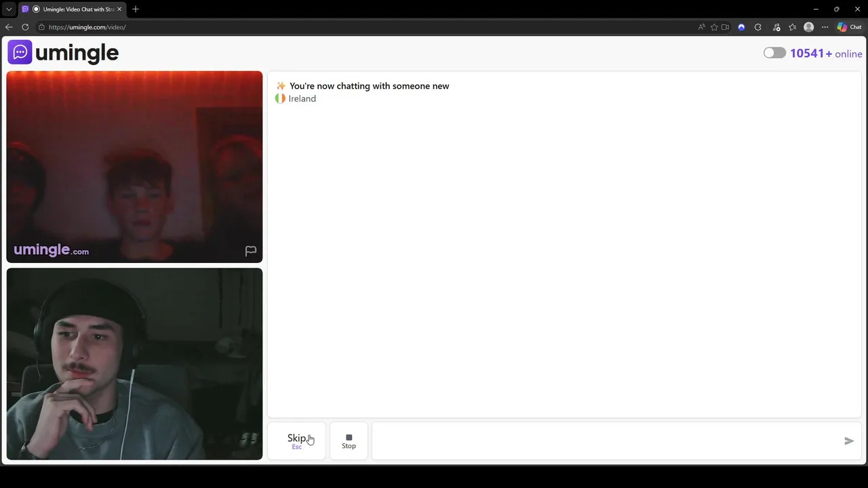Open the blue circular extension icon
Screen dimensions: 868x488
click(x=741, y=27)
